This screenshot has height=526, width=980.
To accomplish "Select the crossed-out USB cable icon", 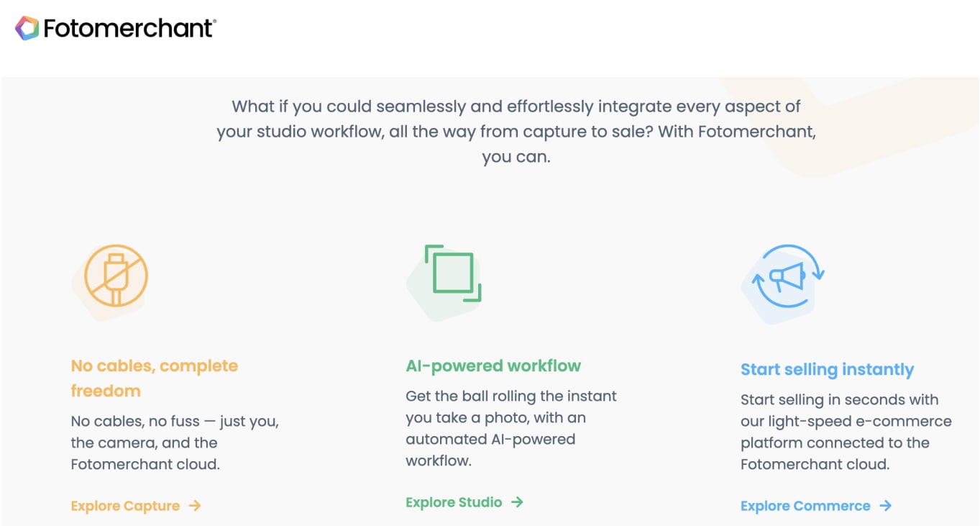I will click(x=116, y=275).
